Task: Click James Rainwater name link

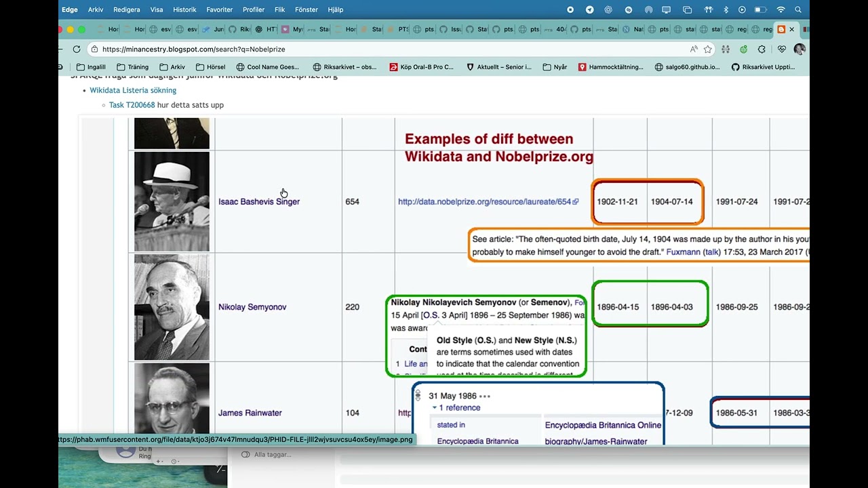Action: 250,413
